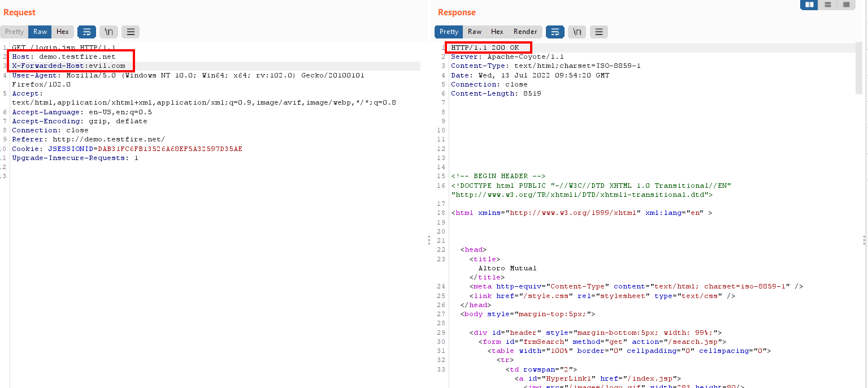Click the X-Forwarded-Host header line in request

(x=68, y=66)
